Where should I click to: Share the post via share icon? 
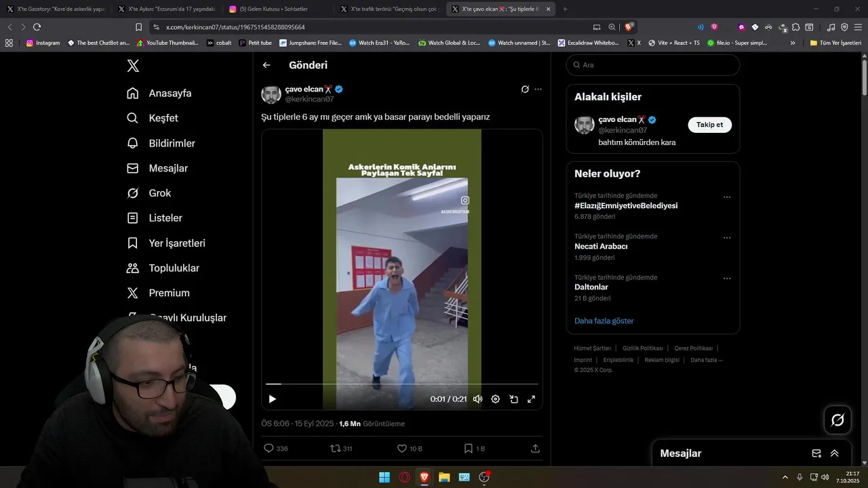click(535, 449)
